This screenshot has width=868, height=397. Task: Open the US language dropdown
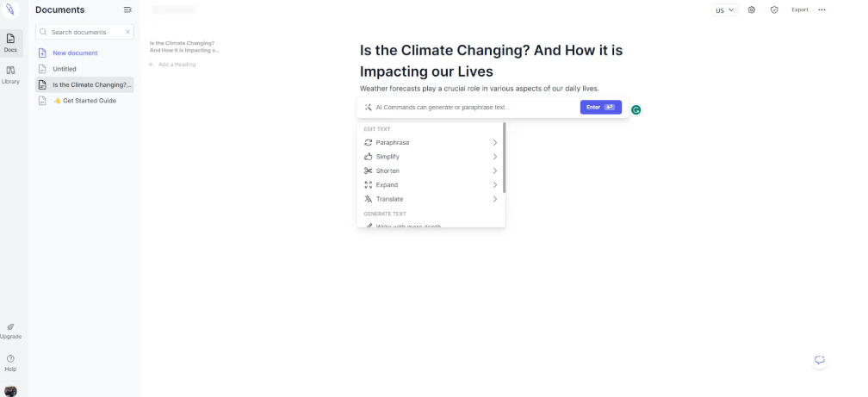725,9
